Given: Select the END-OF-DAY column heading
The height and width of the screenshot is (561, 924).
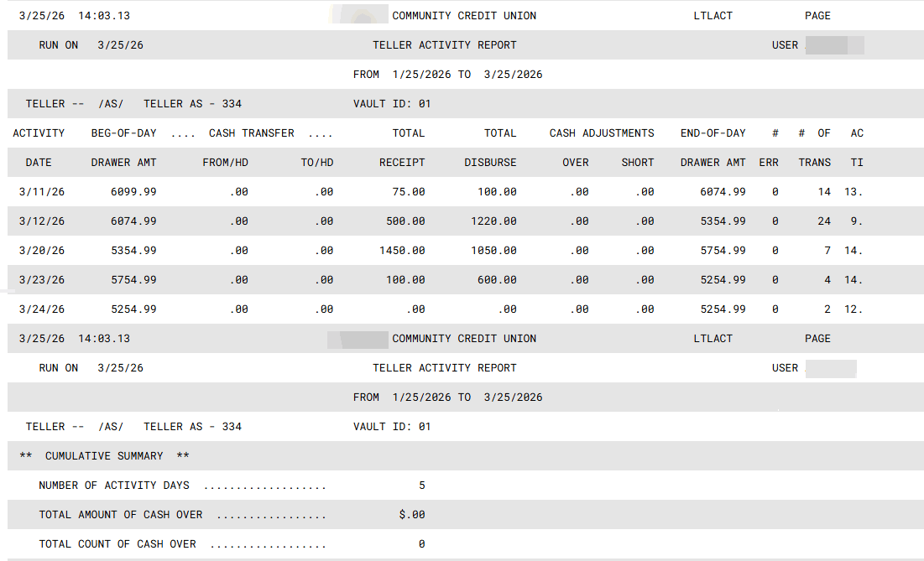Looking at the screenshot, I should 713,133.
